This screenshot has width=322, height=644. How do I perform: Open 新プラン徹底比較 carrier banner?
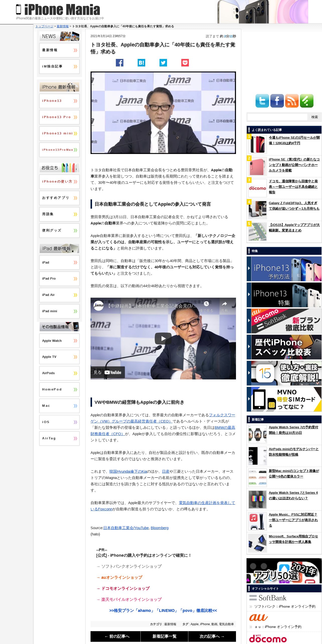tap(284, 321)
